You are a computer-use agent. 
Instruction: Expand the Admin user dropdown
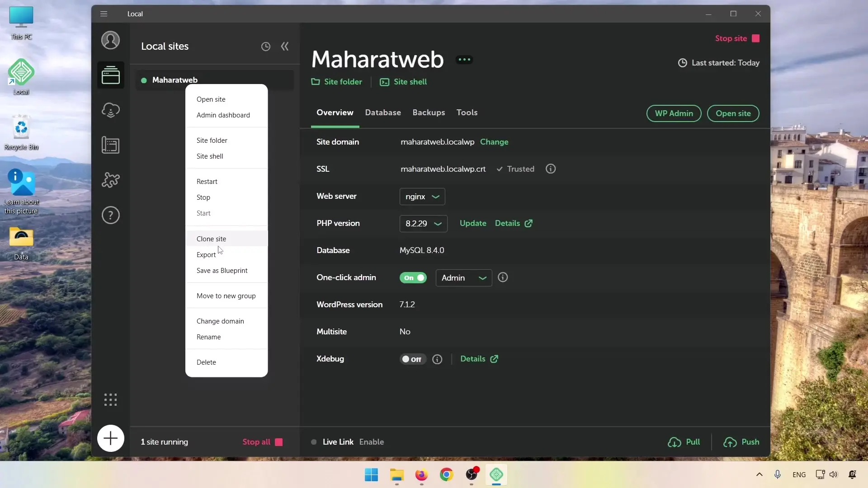[x=464, y=278]
